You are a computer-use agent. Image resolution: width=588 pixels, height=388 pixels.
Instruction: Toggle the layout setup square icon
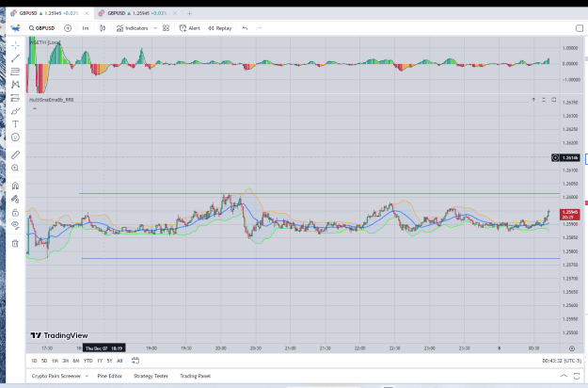580,28
